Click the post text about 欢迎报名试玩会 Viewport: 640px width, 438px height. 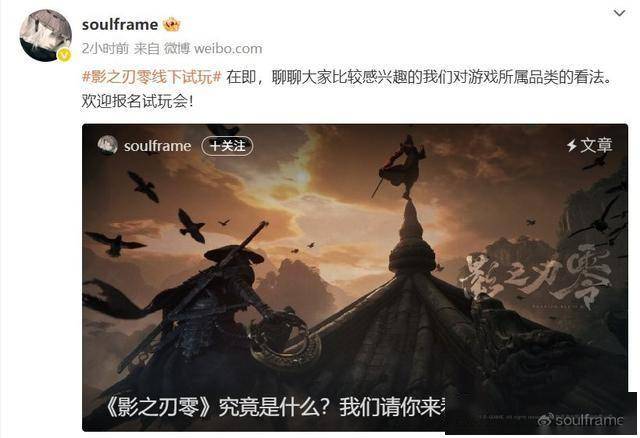pyautogui.click(x=137, y=101)
